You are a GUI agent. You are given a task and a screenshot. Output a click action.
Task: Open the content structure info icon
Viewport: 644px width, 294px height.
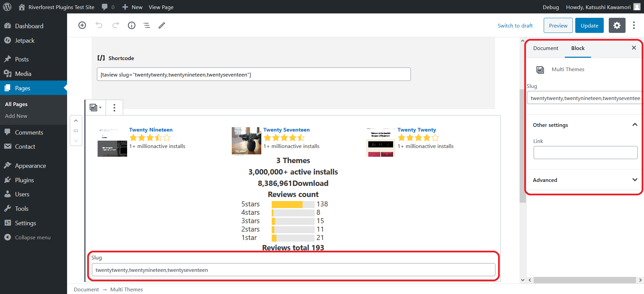tap(131, 25)
